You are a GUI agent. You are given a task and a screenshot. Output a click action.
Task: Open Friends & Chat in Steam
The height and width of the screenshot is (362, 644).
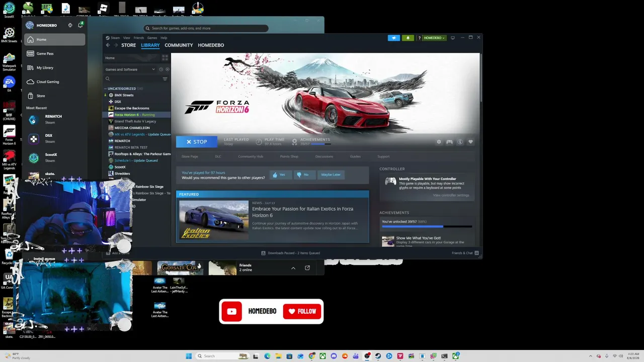[x=465, y=253]
